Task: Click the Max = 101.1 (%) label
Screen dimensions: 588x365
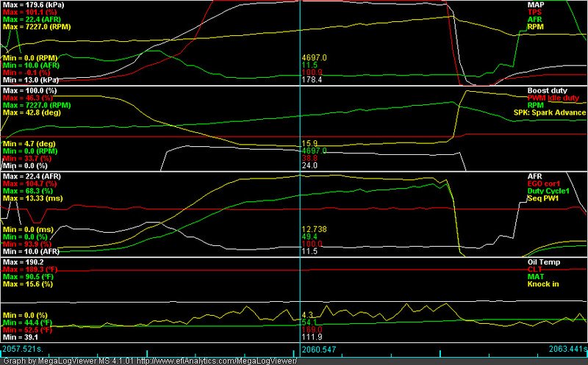Action: pos(30,12)
